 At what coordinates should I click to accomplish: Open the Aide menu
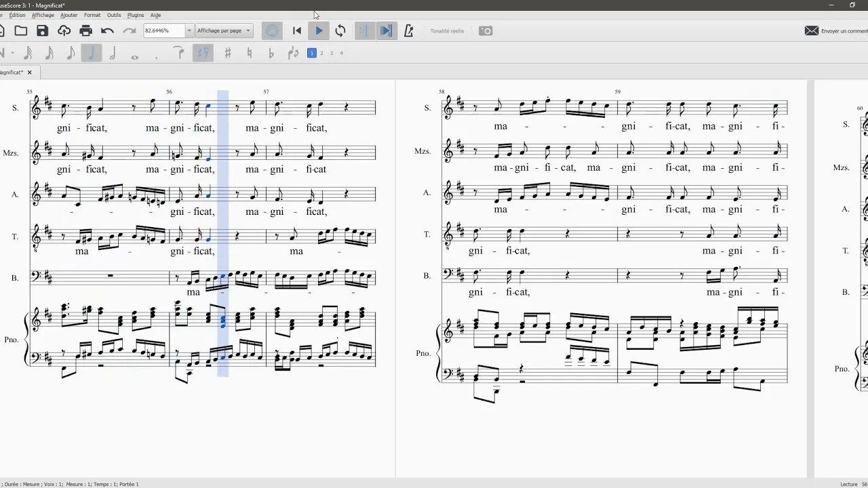pyautogui.click(x=155, y=15)
